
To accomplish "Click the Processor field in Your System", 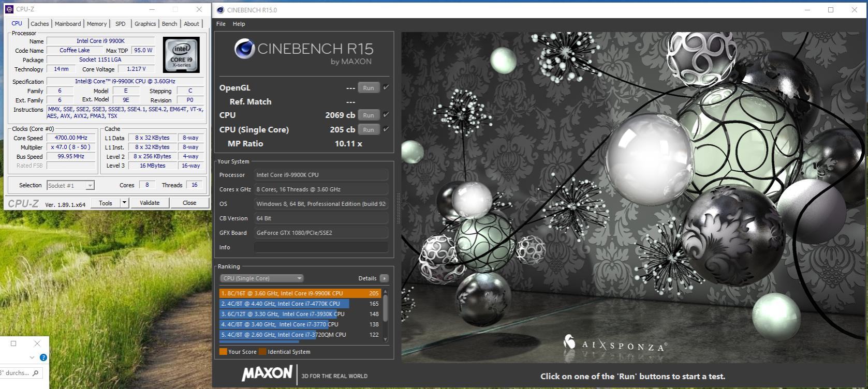I will click(321, 175).
